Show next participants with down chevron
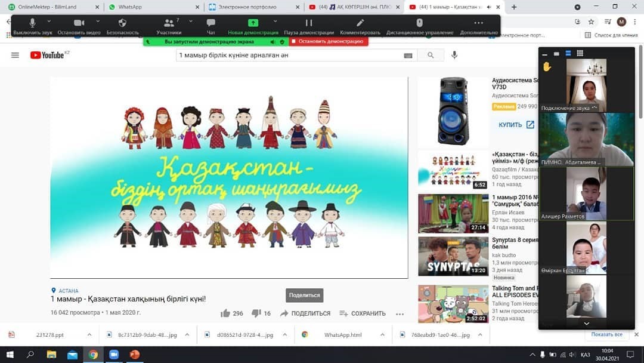 pos(587,324)
